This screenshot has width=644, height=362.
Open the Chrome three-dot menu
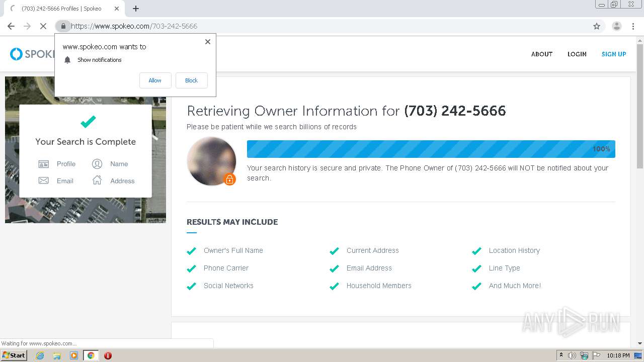[633, 26]
